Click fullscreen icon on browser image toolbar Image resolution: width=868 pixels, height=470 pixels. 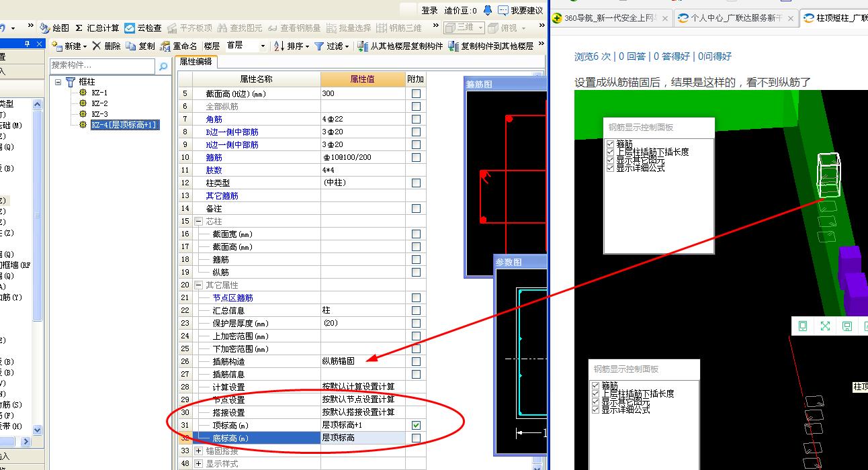pos(825,326)
